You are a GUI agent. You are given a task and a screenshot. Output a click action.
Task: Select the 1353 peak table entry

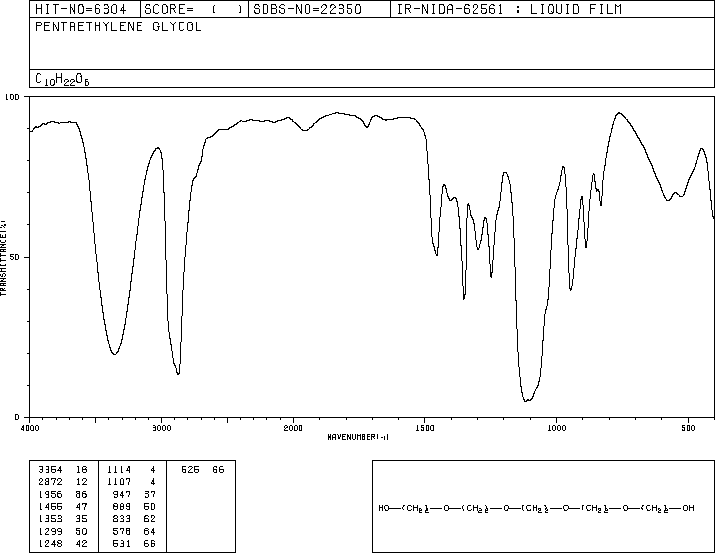pos(63,519)
